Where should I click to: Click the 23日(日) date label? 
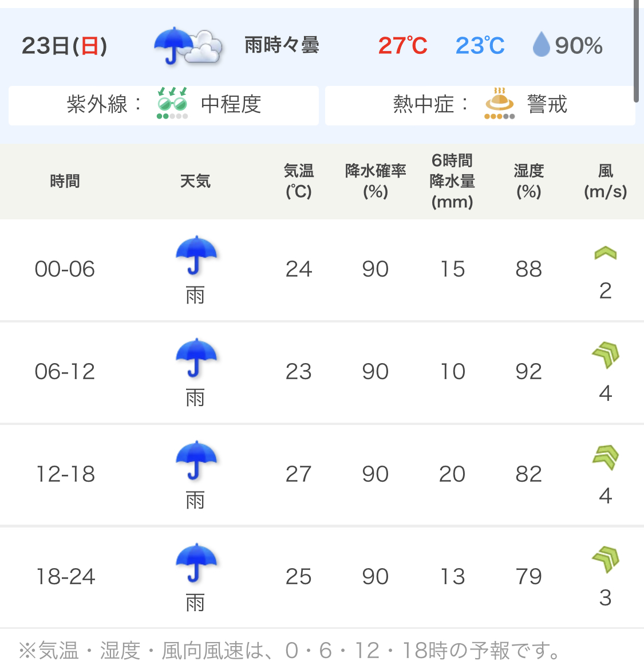(x=64, y=46)
